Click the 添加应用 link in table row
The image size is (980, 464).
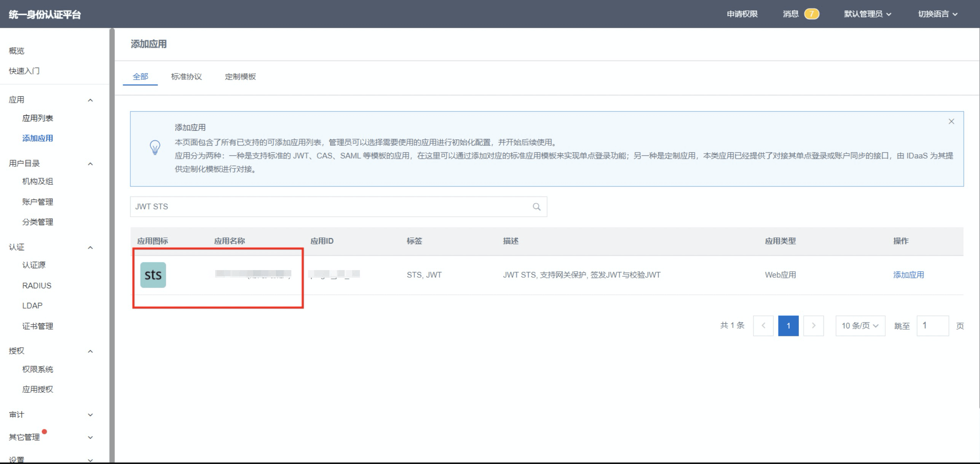(x=908, y=275)
